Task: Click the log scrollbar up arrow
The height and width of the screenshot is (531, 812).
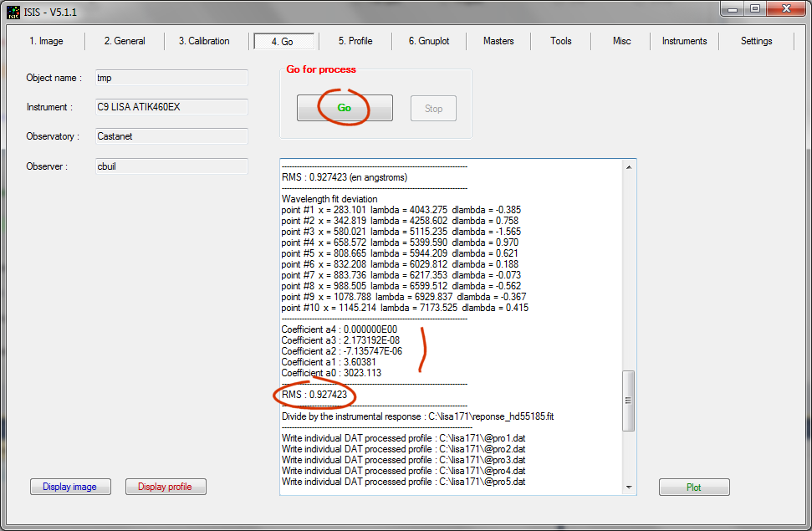Action: 629,166
